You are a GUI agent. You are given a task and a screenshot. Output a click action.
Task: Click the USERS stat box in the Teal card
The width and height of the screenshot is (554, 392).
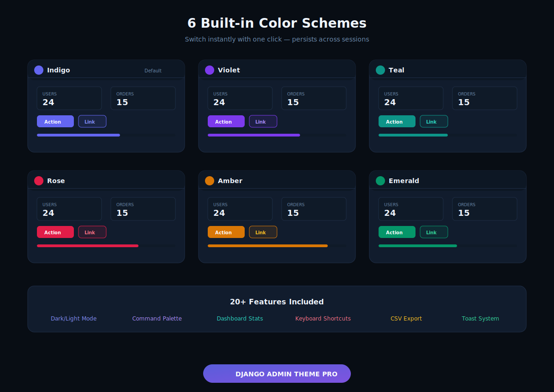(x=411, y=98)
